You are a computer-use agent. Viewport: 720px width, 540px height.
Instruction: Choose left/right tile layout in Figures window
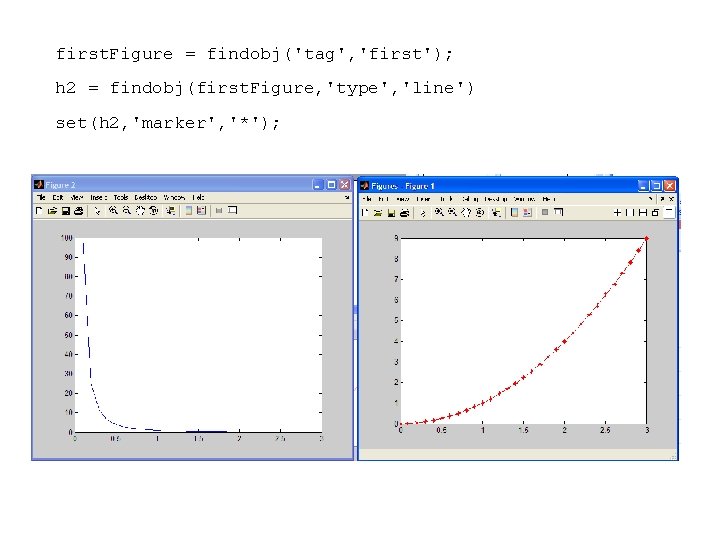point(630,212)
